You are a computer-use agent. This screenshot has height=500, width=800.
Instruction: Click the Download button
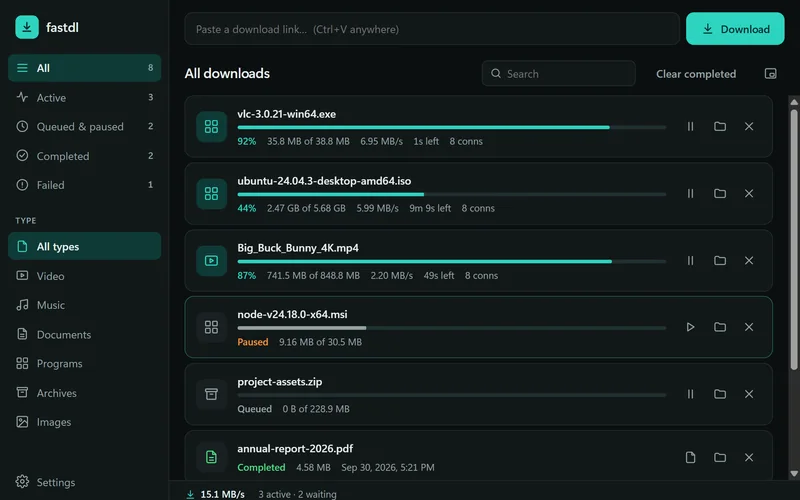(x=735, y=29)
